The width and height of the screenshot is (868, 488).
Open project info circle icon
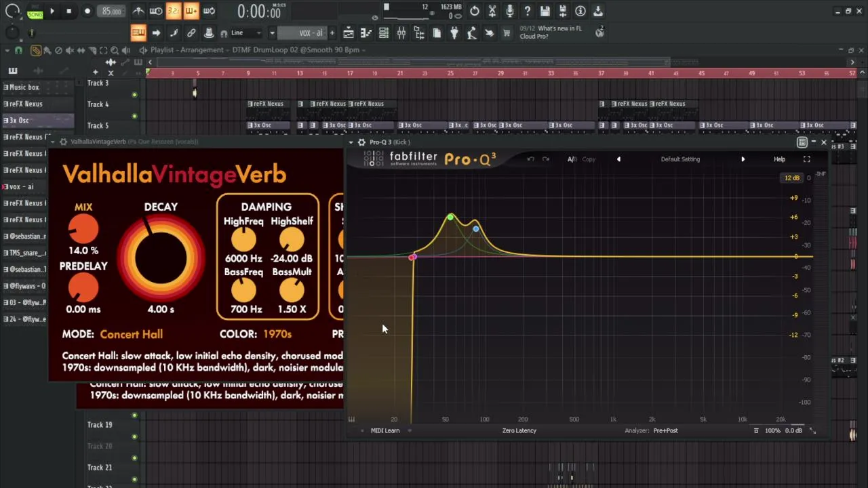[x=580, y=11]
